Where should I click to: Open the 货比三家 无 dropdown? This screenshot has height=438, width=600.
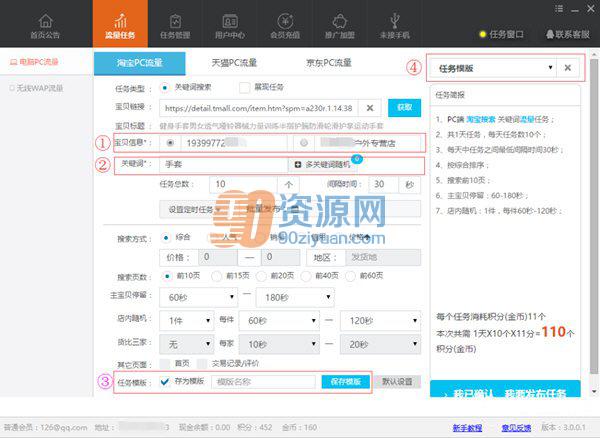click(x=186, y=344)
